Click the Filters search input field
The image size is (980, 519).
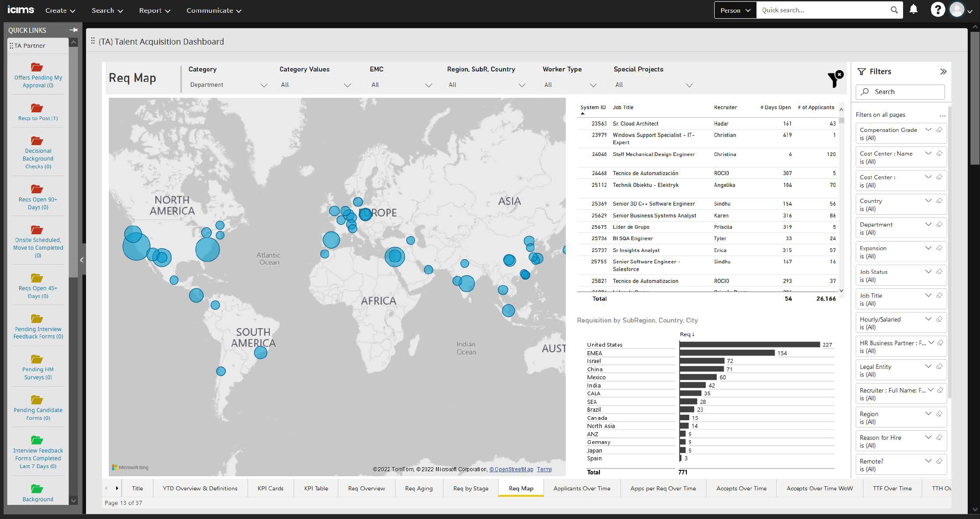click(900, 91)
